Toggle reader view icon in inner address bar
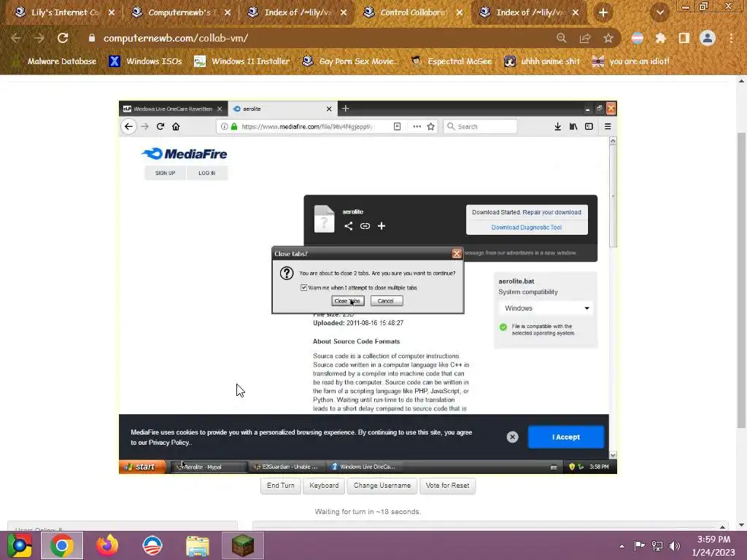The height and width of the screenshot is (560, 747). pos(397,126)
